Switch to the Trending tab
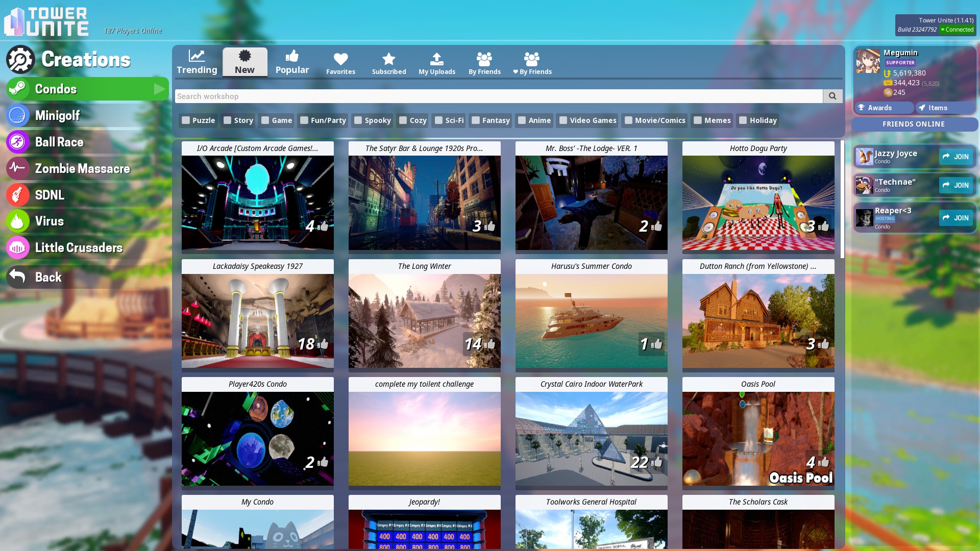This screenshot has height=551, width=980. (x=197, y=62)
